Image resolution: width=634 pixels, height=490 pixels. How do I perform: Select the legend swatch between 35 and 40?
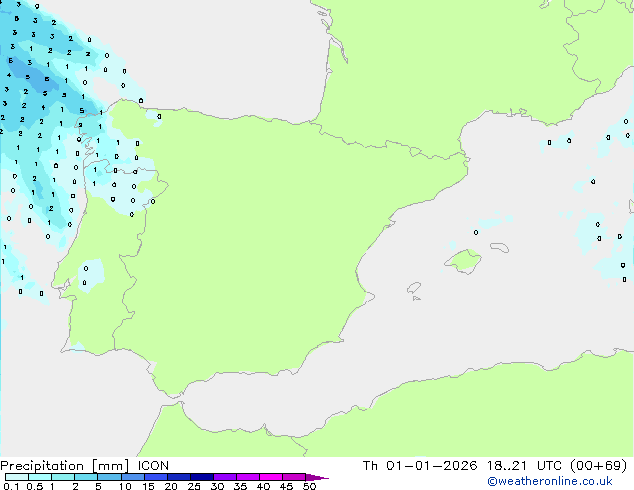[x=248, y=477]
